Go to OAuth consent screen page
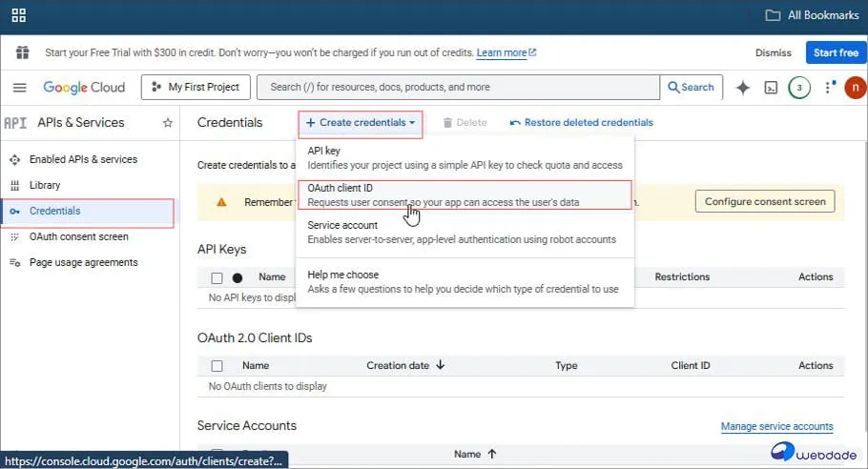Viewport: 868px width, 469px height. click(78, 236)
